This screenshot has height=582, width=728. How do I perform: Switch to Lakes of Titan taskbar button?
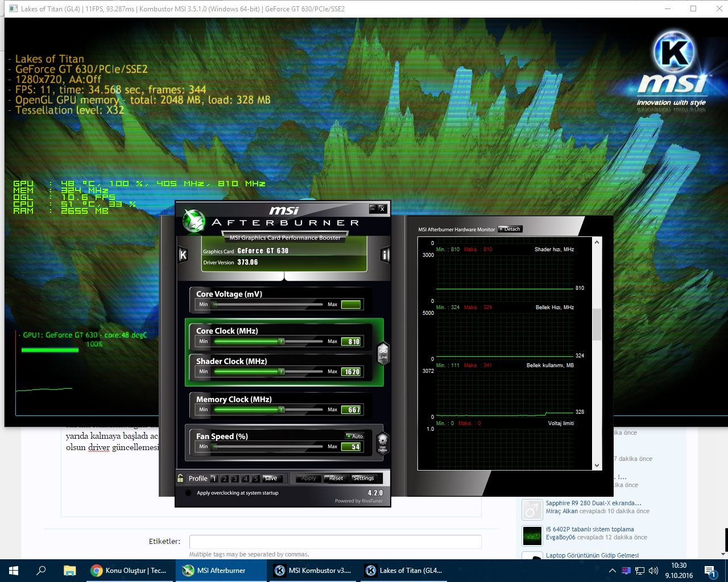tap(404, 571)
